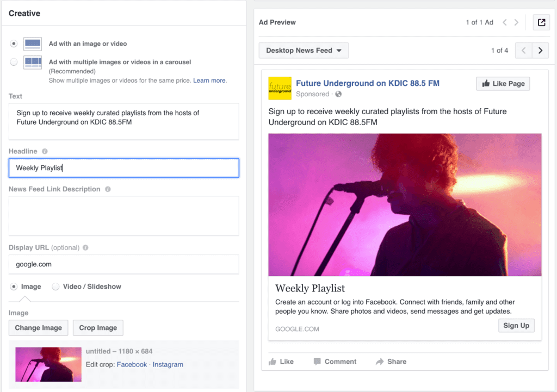This screenshot has width=557, height=392.
Task: Advance to the next ad preview
Action: [539, 50]
